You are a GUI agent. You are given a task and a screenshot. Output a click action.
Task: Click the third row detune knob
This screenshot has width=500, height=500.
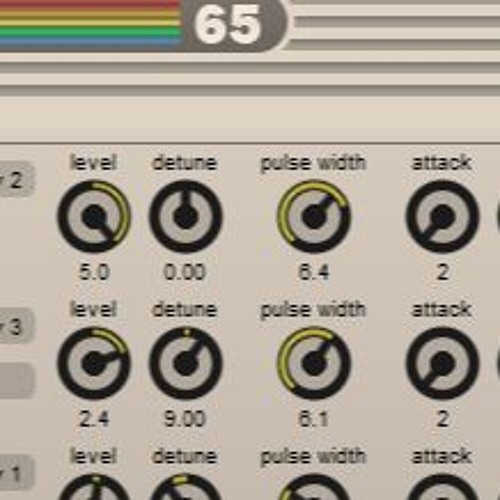click(185, 488)
